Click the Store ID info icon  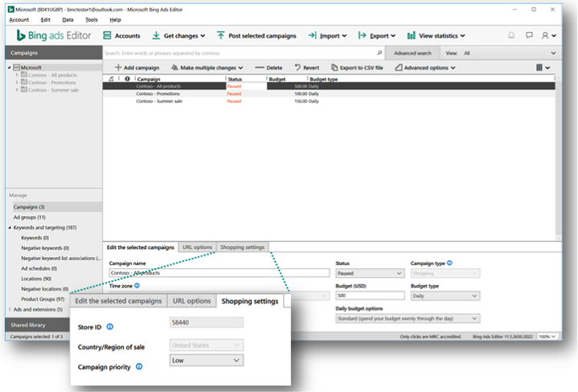tap(110, 327)
